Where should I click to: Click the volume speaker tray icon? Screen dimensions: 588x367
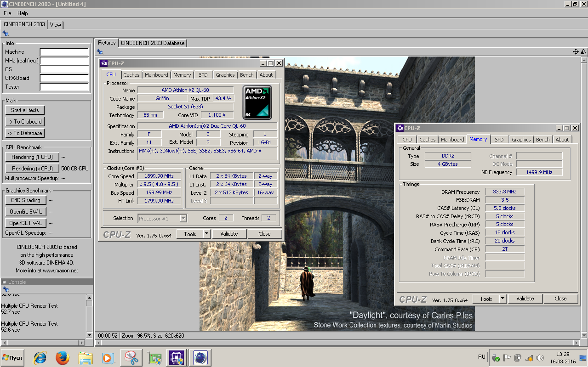click(x=541, y=358)
